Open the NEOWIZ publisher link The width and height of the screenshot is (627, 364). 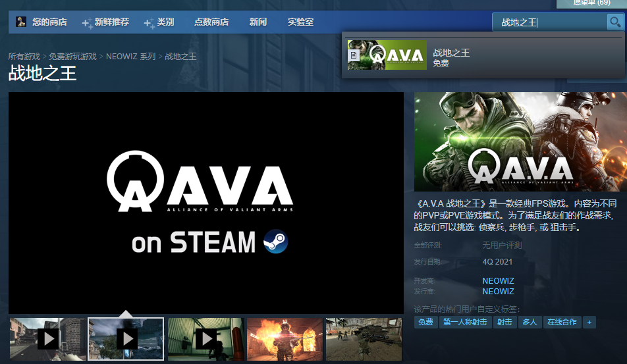pos(498,292)
